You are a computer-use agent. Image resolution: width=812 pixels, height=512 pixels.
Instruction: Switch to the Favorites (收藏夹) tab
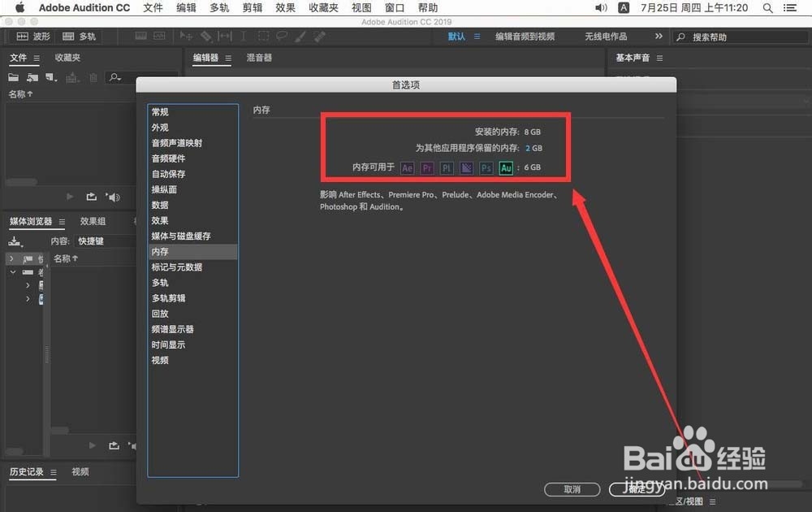(67, 58)
